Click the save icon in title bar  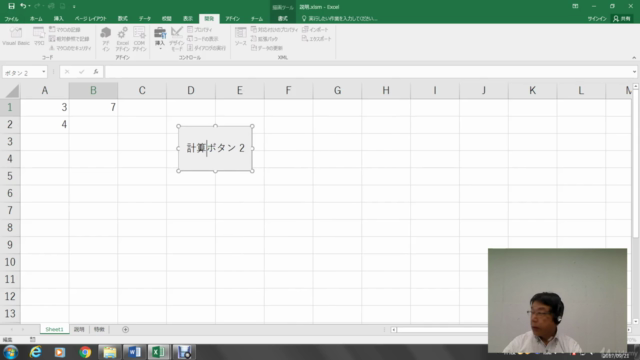(11, 6)
